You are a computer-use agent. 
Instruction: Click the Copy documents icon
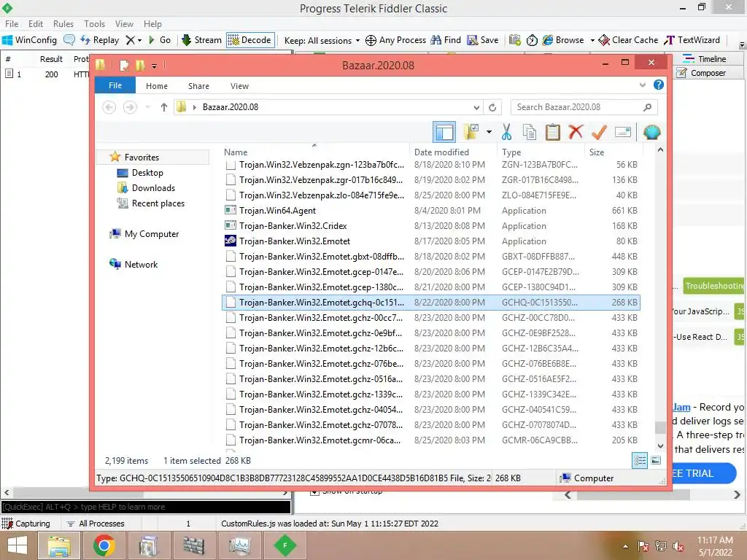[530, 132]
